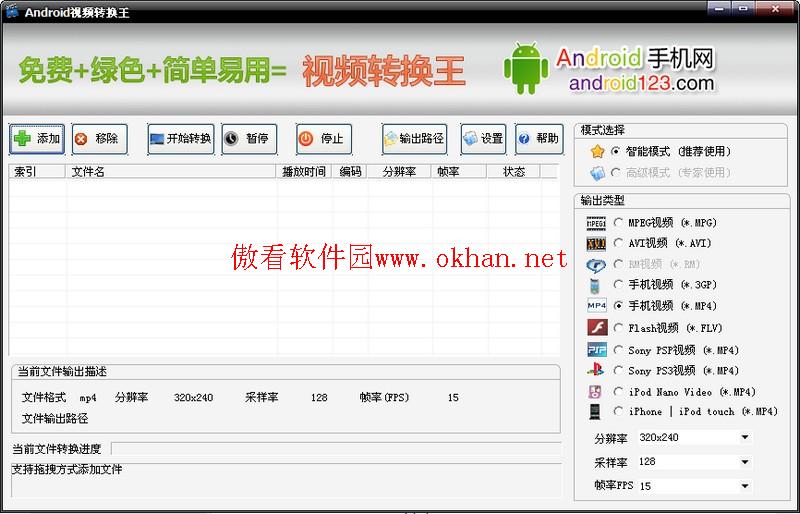800x514 pixels.
Task: Click the android123.com banner link
Action: coord(642,83)
